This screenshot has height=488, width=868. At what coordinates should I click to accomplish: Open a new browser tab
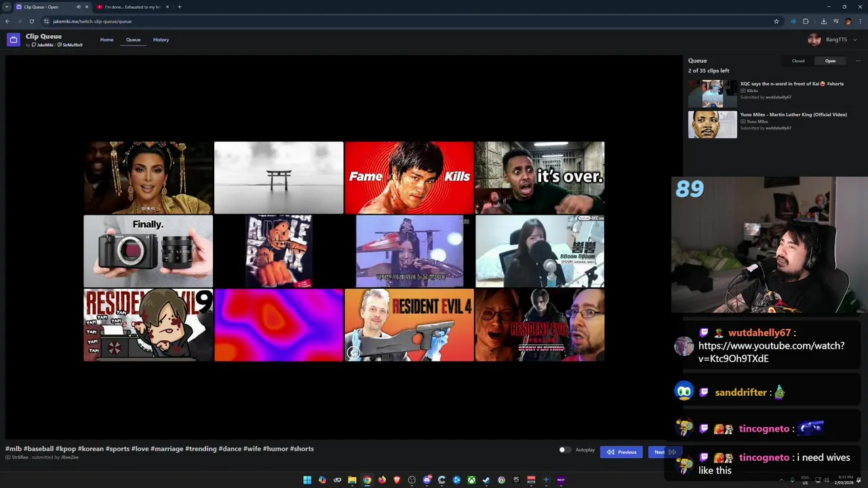pos(179,7)
